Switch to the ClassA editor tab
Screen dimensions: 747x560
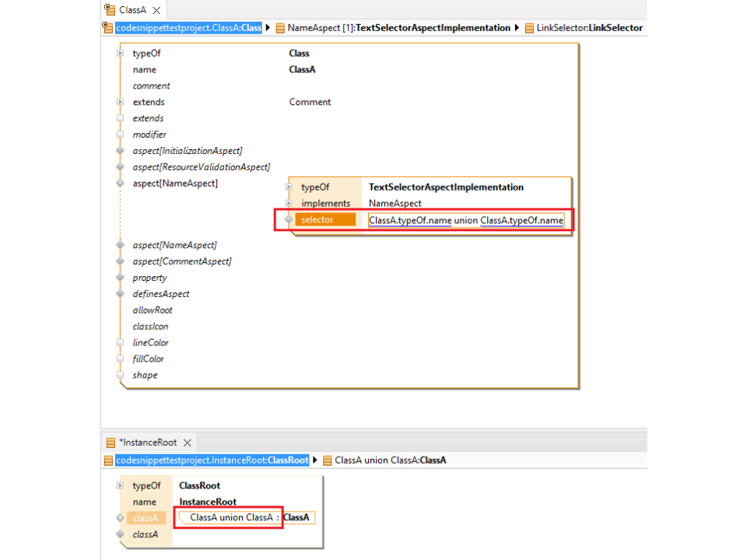[131, 10]
